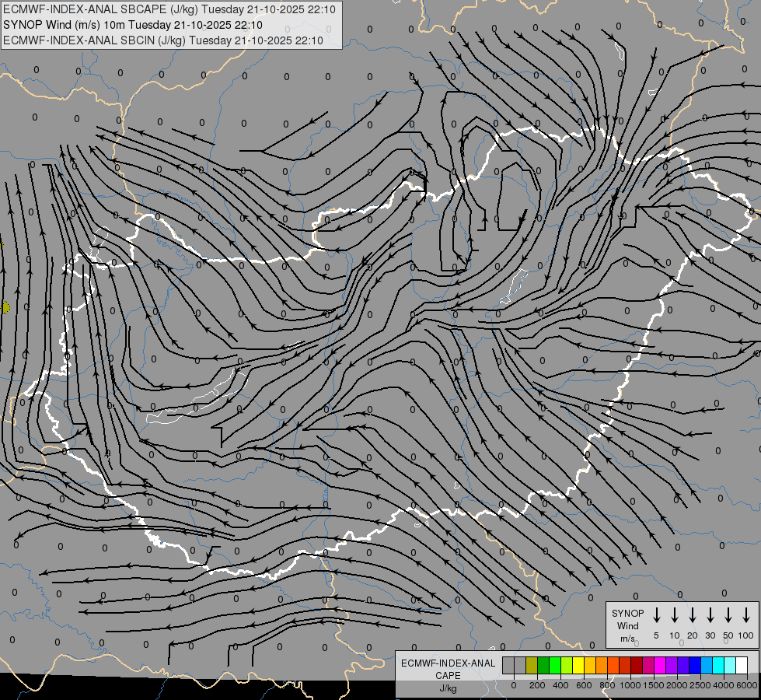This screenshot has width=761, height=700.
Task: Click the '6000' CAPE scale label
Action: coord(746,685)
